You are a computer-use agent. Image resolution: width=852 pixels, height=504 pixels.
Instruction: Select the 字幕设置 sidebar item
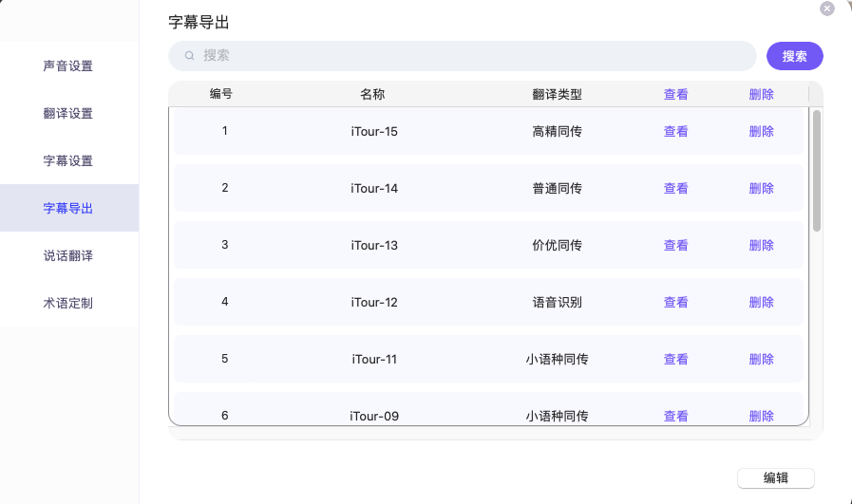click(x=68, y=161)
